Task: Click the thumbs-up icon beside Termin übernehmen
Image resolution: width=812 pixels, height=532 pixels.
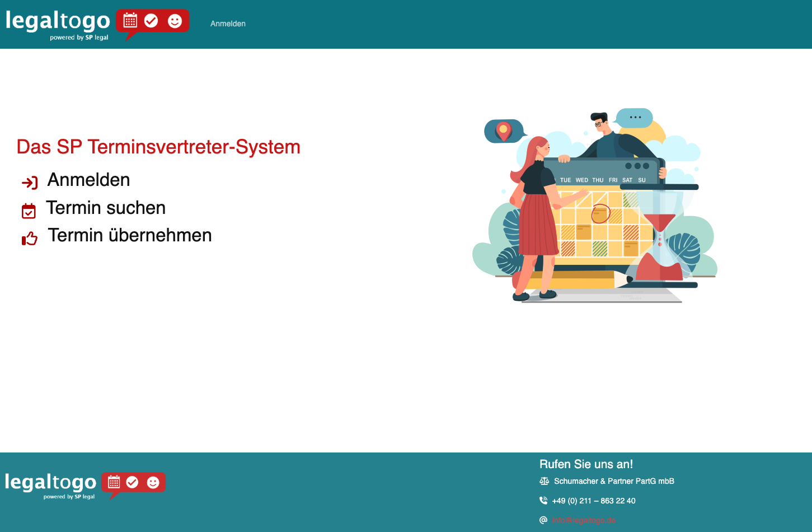Action: point(29,238)
